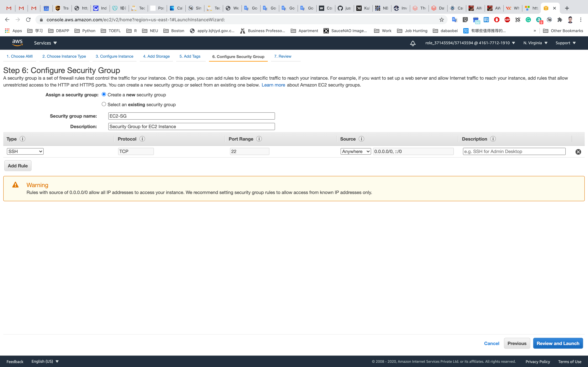The height and width of the screenshot is (367, 588).
Task: Click the Source column info icon
Action: pos(361,139)
